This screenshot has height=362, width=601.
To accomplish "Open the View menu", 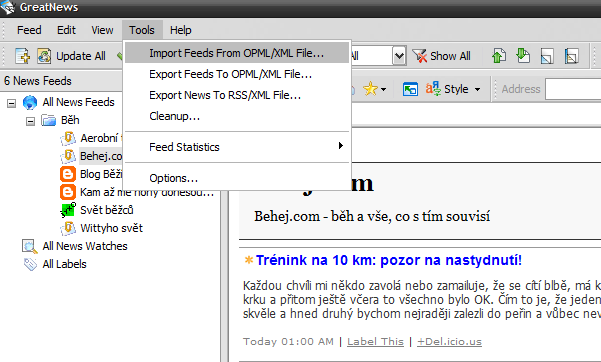I will point(102,30).
